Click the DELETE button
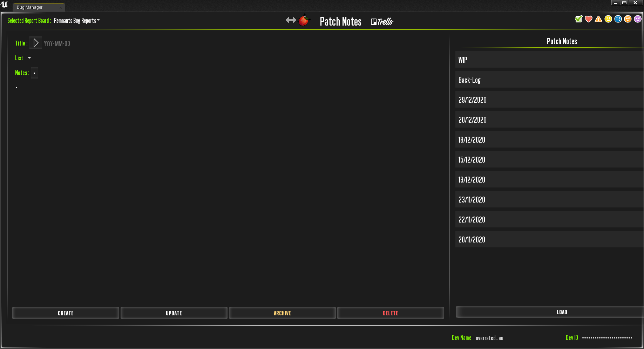The image size is (644, 349). click(391, 313)
